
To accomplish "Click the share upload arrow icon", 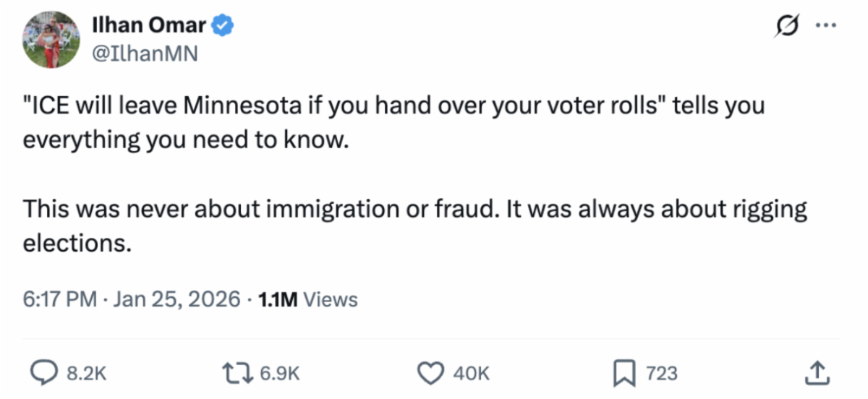I will click(814, 372).
